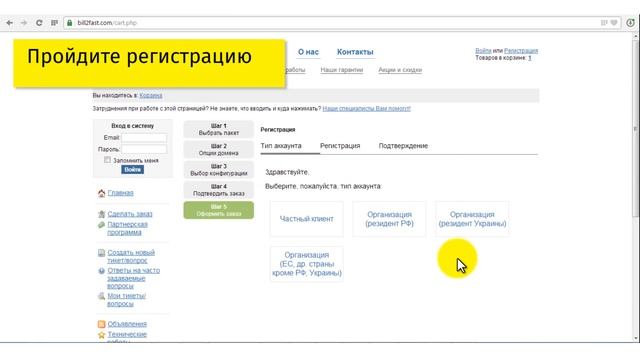This screenshot has height=360, width=640.
Task: Click the house icon beside Главная
Action: 102,193
